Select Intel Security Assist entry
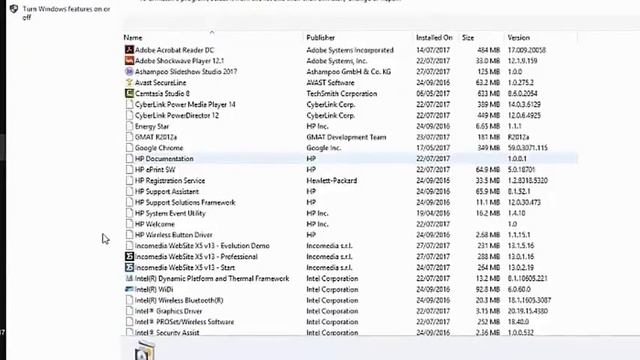640x360 pixels. (x=167, y=333)
